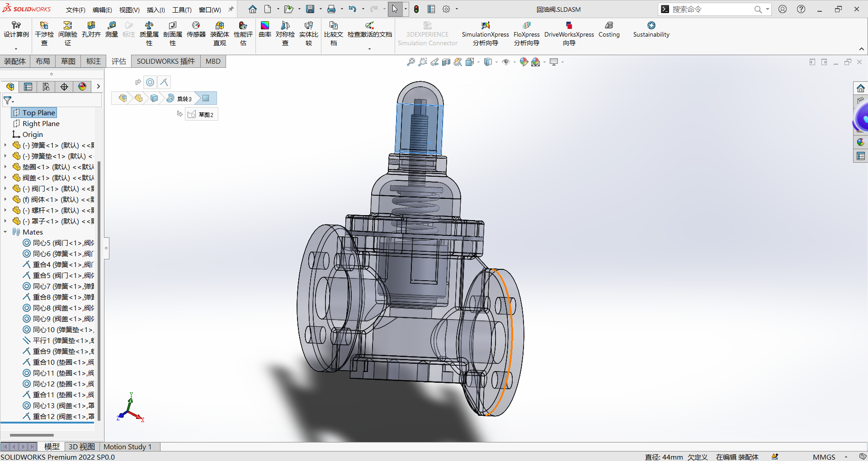Screen dimensions: 868x461
Task: Open the search command dropdown arrow
Action: (768, 9)
